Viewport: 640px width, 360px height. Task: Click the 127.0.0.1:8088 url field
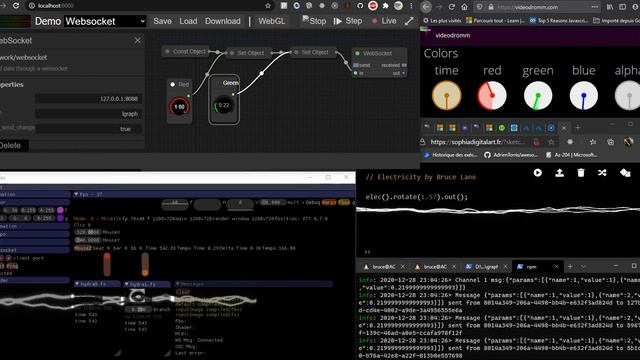tap(89, 99)
